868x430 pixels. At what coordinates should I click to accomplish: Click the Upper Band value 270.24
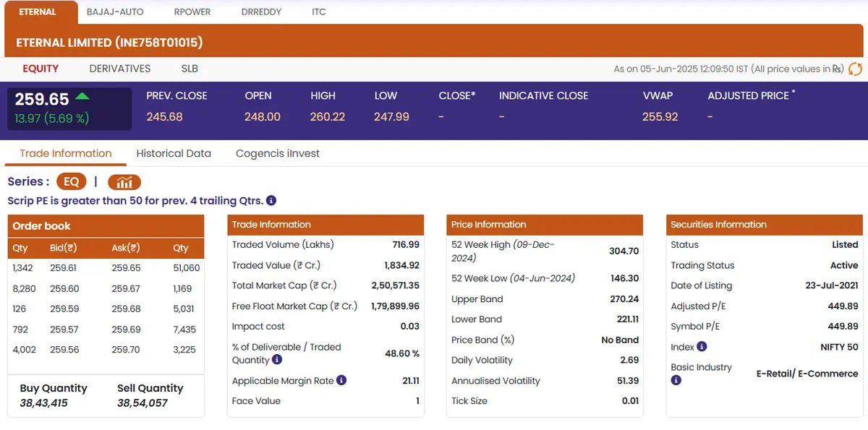click(625, 299)
